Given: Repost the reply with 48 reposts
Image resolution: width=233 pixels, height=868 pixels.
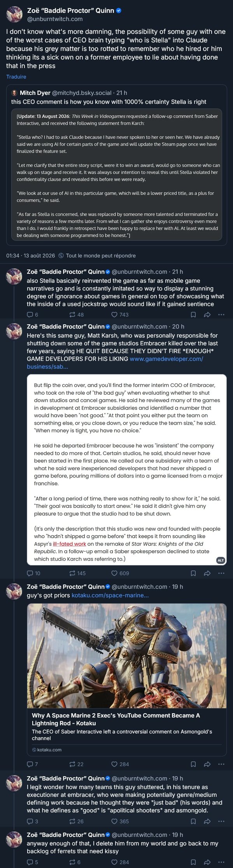Looking at the screenshot, I should (x=76, y=315).
